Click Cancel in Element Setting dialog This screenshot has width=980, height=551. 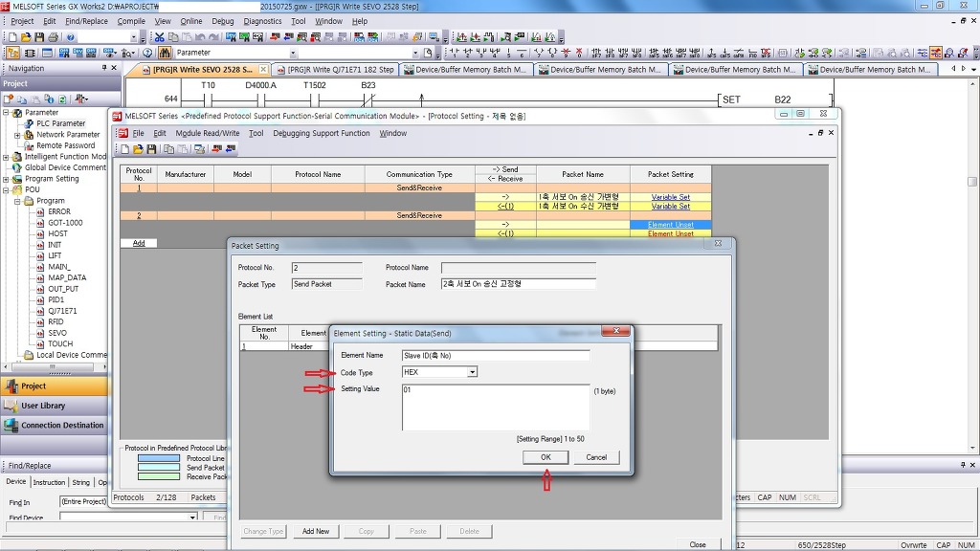pyautogui.click(x=596, y=457)
